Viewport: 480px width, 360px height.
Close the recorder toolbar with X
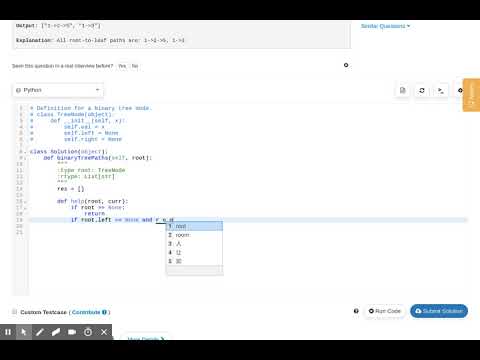(104, 332)
